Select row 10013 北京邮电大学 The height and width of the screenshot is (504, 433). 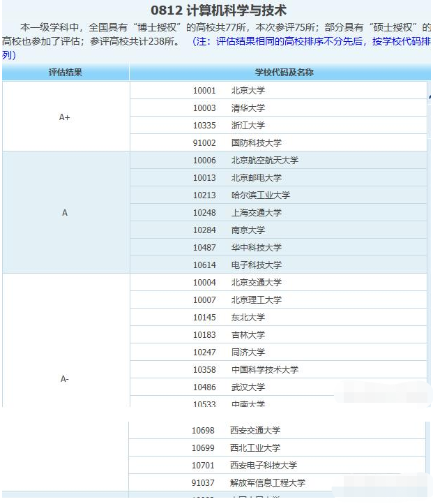pyautogui.click(x=278, y=177)
